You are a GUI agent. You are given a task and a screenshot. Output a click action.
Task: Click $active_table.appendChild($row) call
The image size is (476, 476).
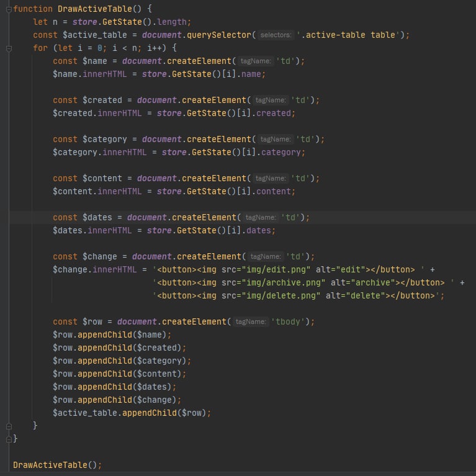point(130,413)
